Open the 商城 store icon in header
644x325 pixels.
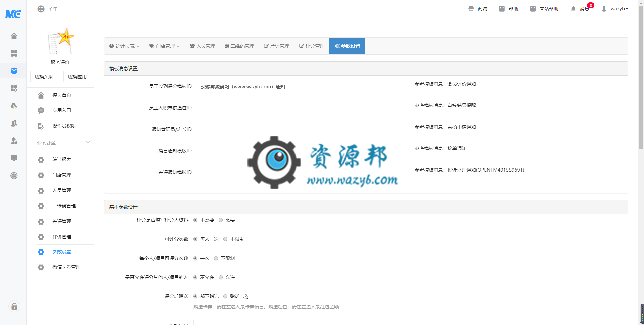[x=471, y=9]
